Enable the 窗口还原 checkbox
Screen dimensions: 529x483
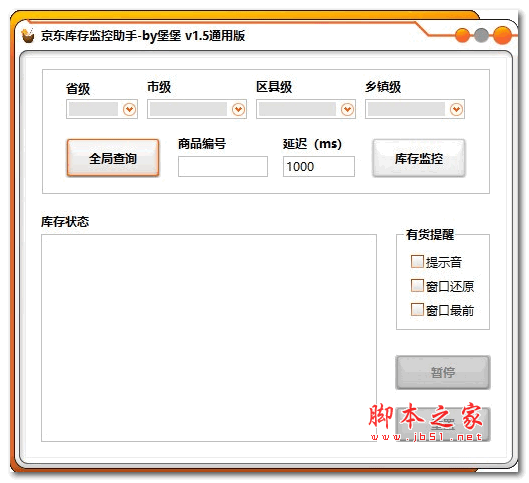(x=417, y=285)
